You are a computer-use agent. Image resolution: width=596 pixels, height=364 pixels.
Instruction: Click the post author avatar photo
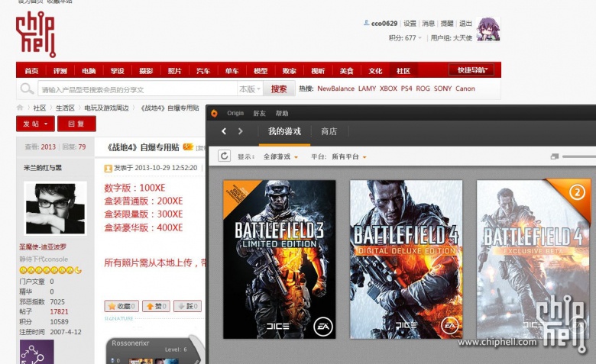coord(55,208)
